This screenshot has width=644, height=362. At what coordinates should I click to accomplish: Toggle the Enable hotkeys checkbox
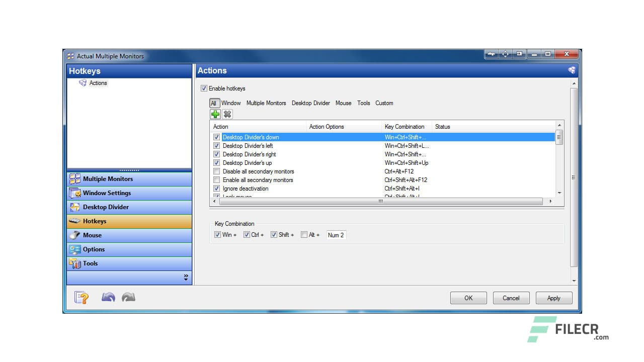point(204,88)
